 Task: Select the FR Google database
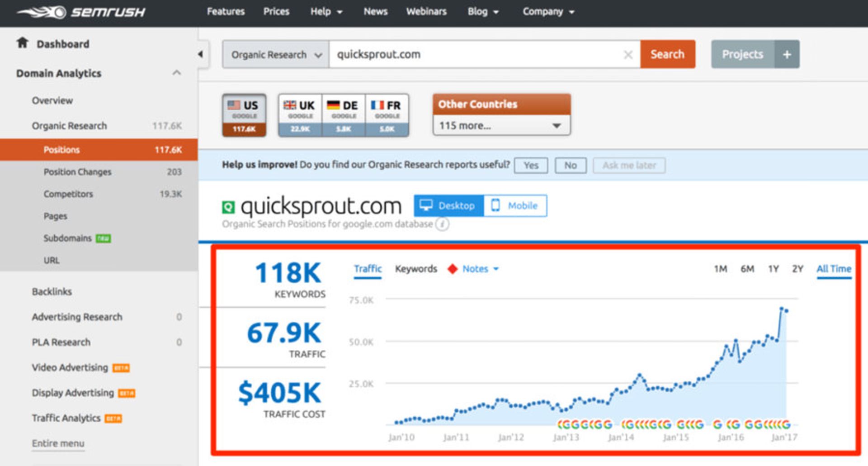click(x=387, y=115)
